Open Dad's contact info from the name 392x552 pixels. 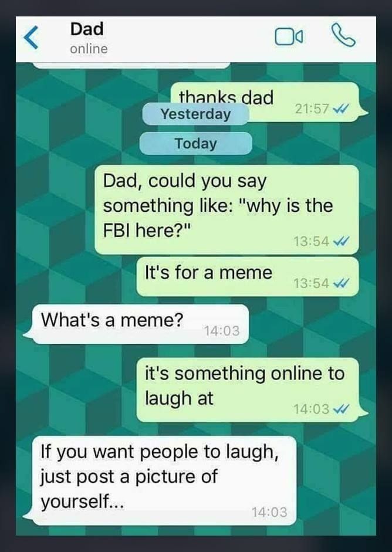coord(87,29)
